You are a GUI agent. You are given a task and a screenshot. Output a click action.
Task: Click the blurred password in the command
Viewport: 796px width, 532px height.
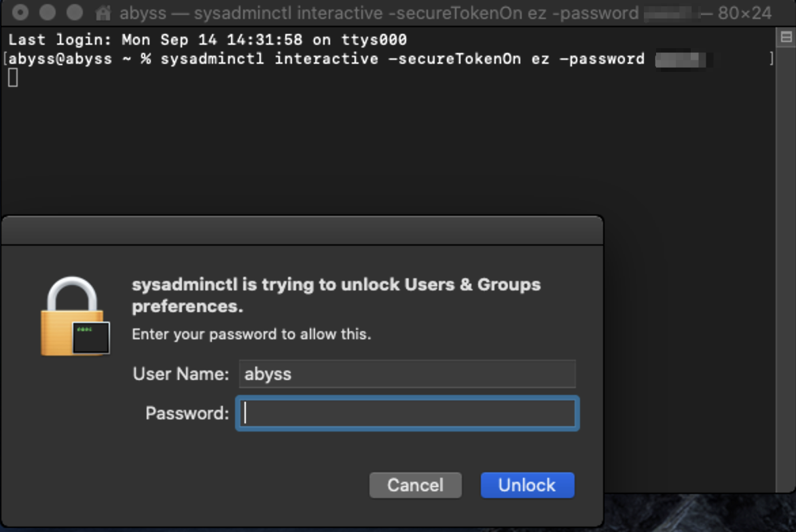681,60
